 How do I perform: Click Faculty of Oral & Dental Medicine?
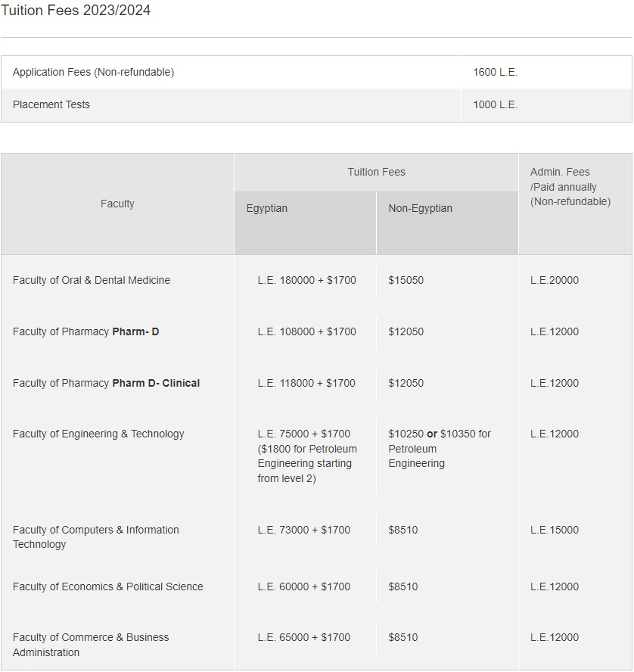pos(92,280)
